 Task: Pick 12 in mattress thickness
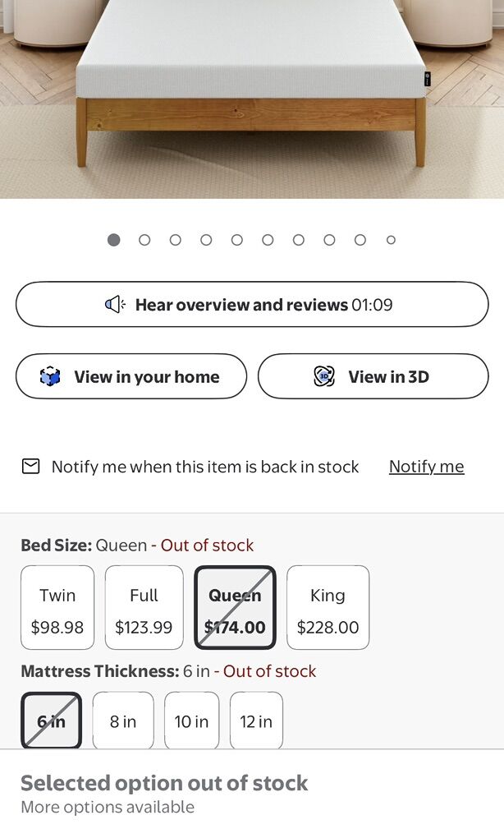(x=256, y=721)
